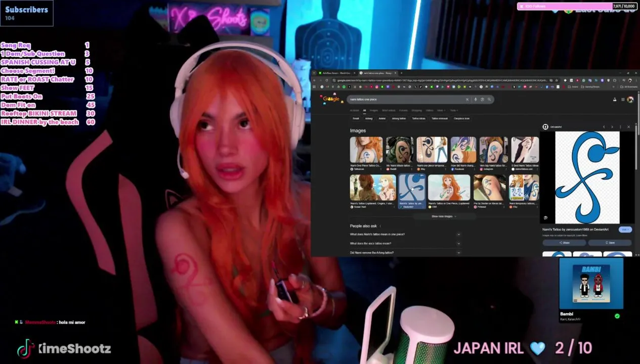Image resolution: width=640 pixels, height=364 pixels.
Task: Switch to the Forums tab
Action: point(403,110)
